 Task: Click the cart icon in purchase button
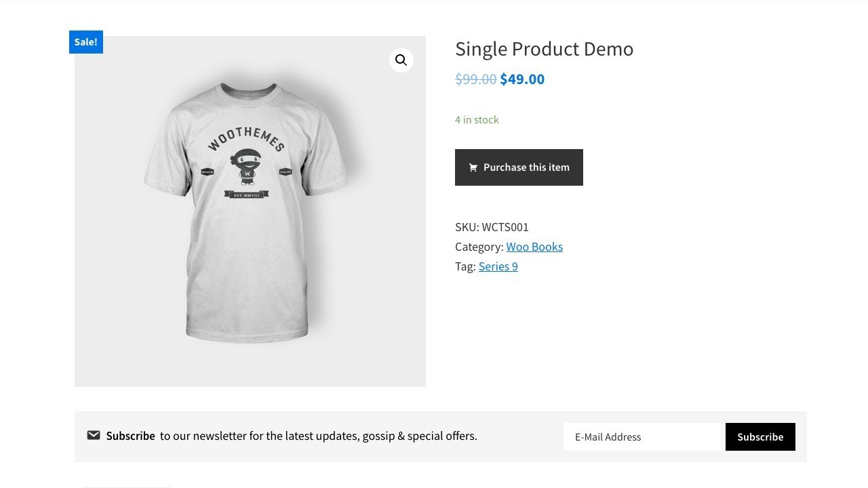(473, 167)
